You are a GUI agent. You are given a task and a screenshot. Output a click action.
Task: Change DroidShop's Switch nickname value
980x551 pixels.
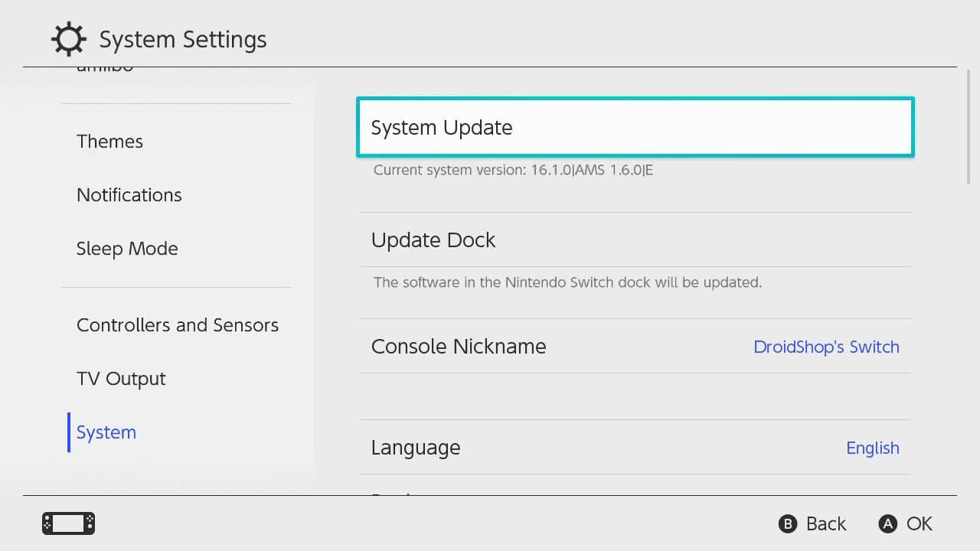click(x=826, y=347)
